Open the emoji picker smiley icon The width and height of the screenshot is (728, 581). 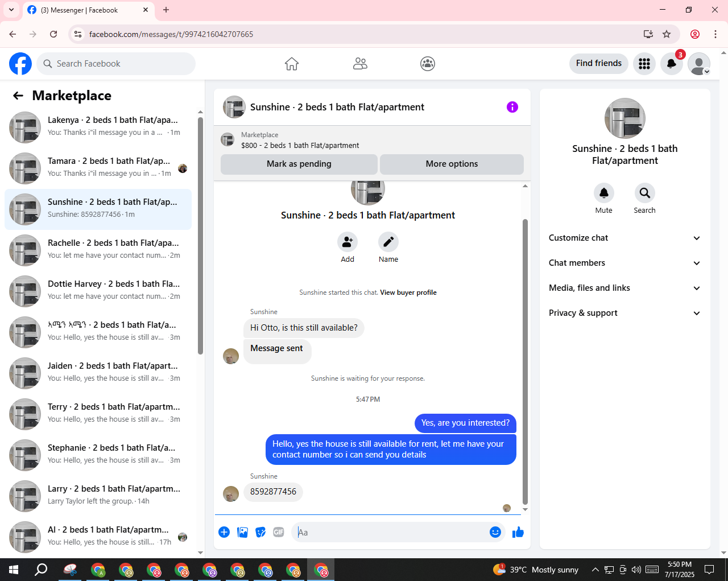[x=495, y=532]
